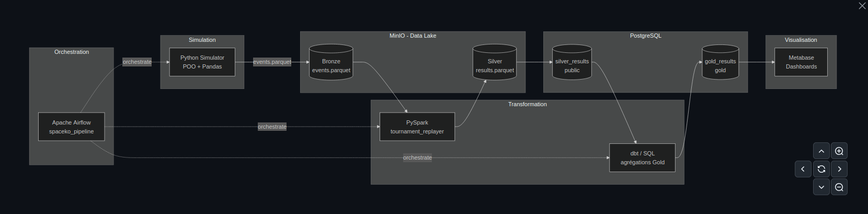868x214 pixels.
Task: Click the Visualisation group title
Action: (801, 40)
